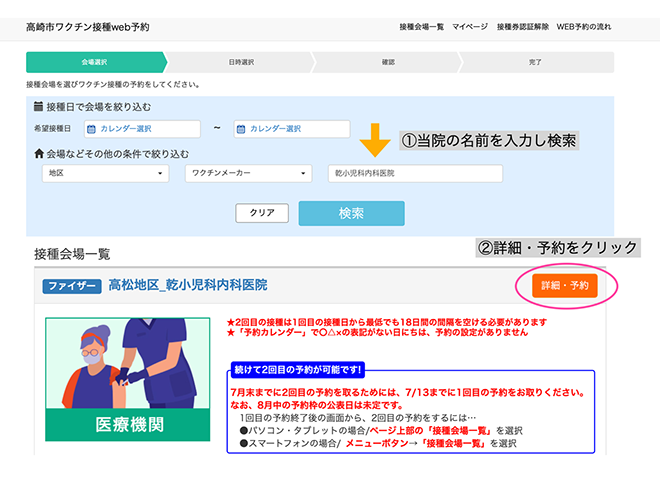Switch to the 日時選択 step

[x=241, y=62]
